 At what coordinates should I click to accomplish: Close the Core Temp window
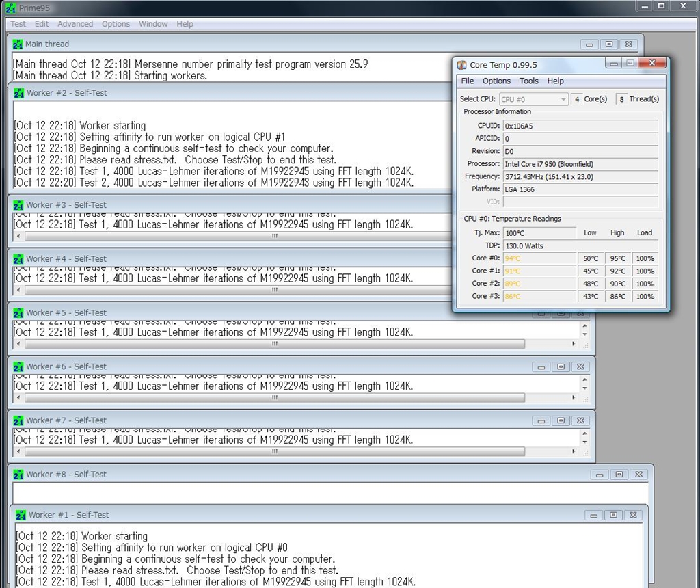[x=651, y=63]
